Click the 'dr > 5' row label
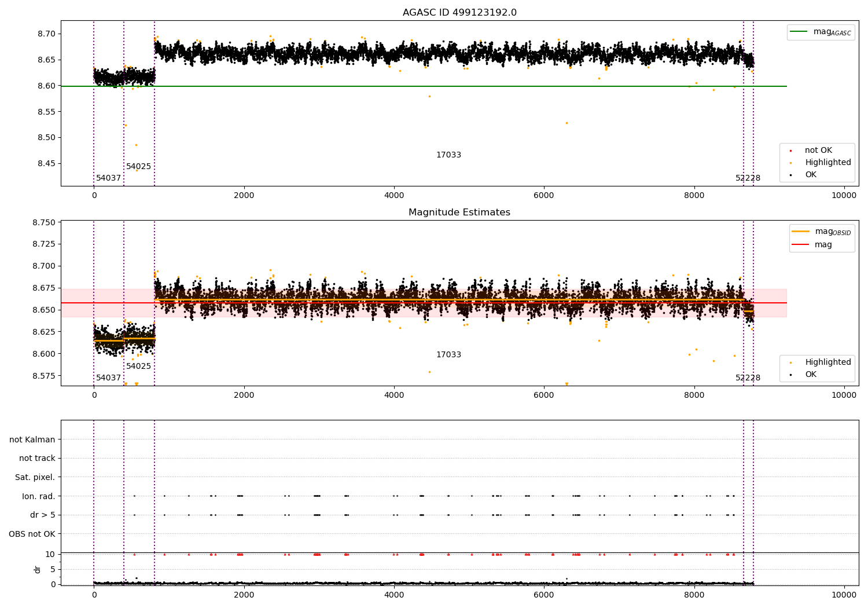This screenshot has height=608, width=868. pyautogui.click(x=43, y=515)
